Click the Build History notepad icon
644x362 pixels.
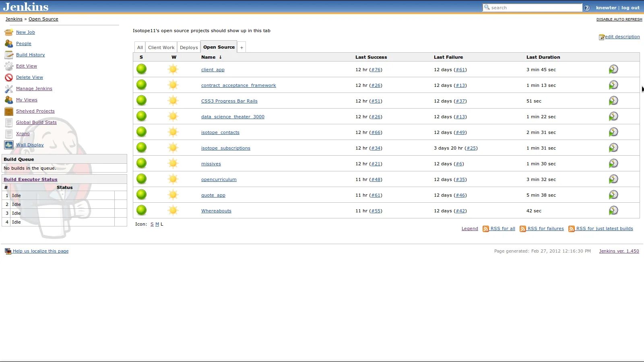click(9, 55)
